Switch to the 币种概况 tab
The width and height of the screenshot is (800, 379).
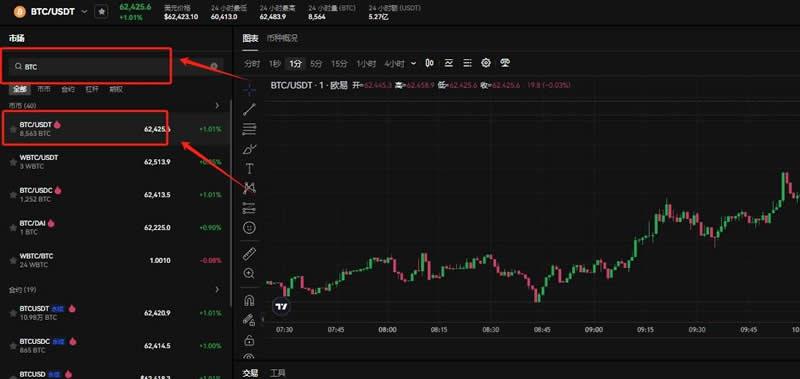tap(282, 38)
